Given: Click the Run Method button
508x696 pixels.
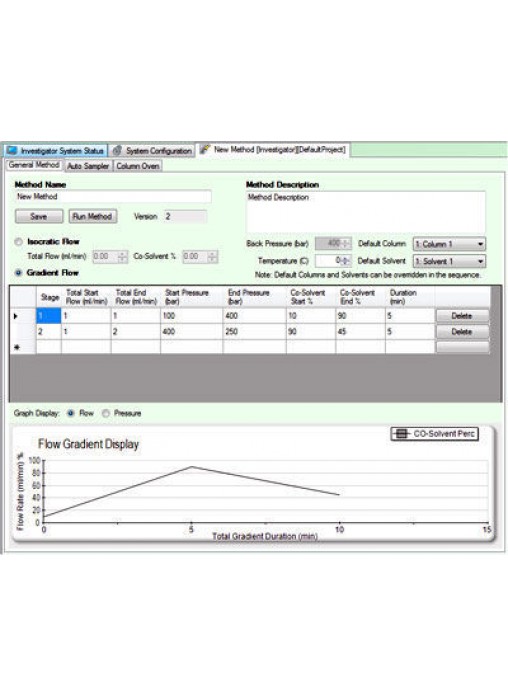Looking at the screenshot, I should tap(93, 217).
